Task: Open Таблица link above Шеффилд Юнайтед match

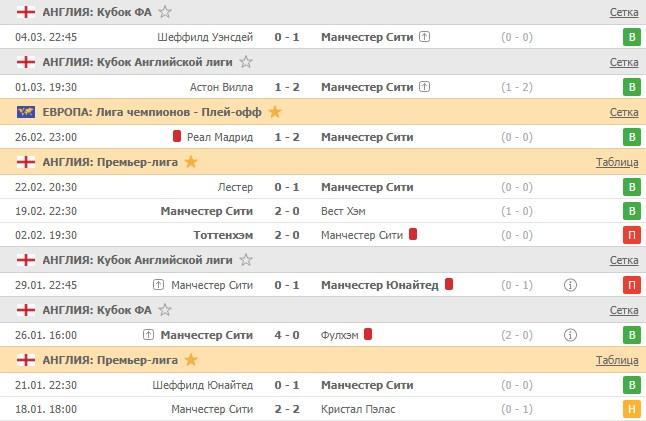Action: 617,360
